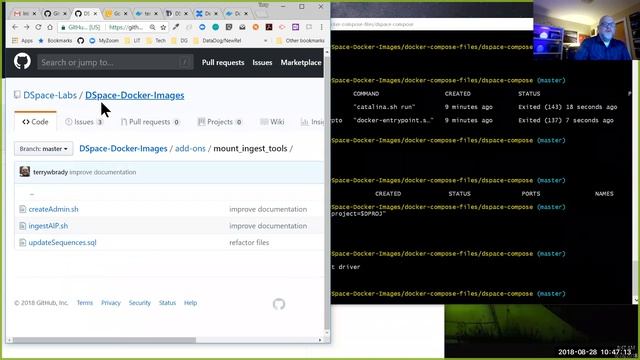The image size is (640, 360).
Task: Open the improve documentation commit message
Action: coord(103,172)
